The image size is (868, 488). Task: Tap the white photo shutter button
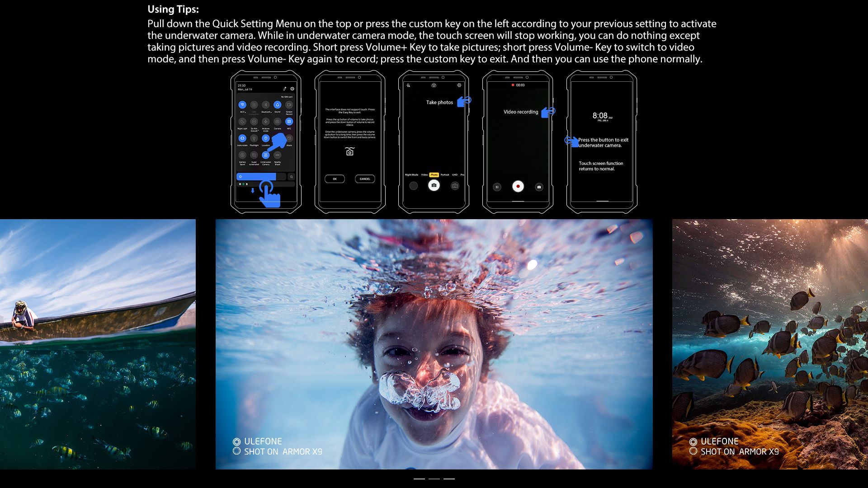point(434,185)
